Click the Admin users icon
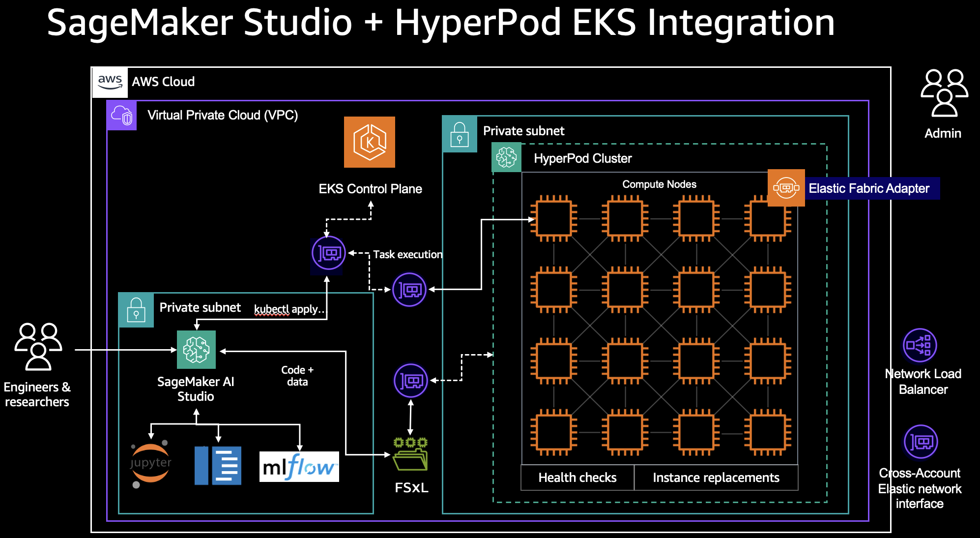Image resolution: width=980 pixels, height=538 pixels. click(944, 93)
